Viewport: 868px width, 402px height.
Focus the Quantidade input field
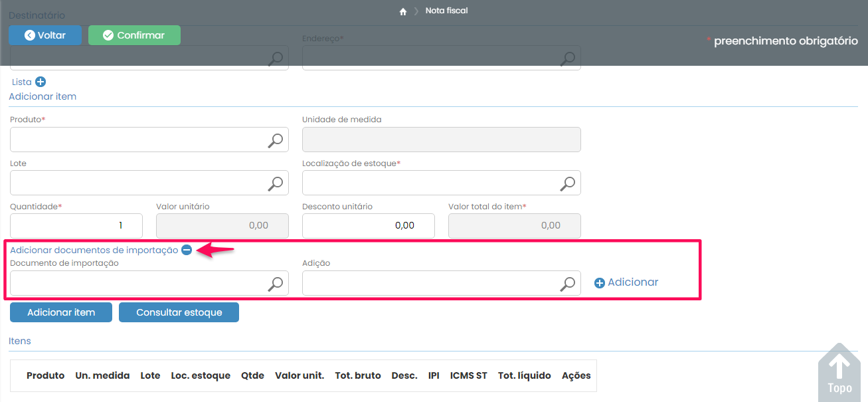(76, 226)
